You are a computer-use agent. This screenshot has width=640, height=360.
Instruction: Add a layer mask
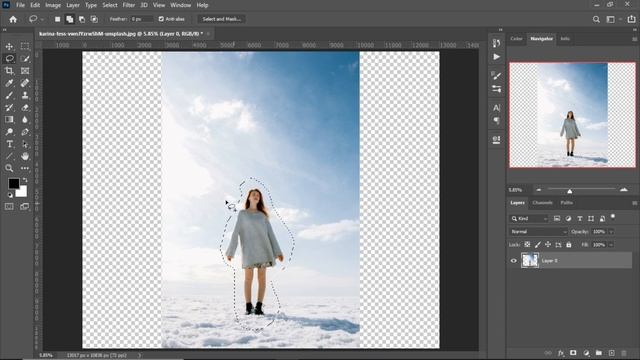click(573, 353)
